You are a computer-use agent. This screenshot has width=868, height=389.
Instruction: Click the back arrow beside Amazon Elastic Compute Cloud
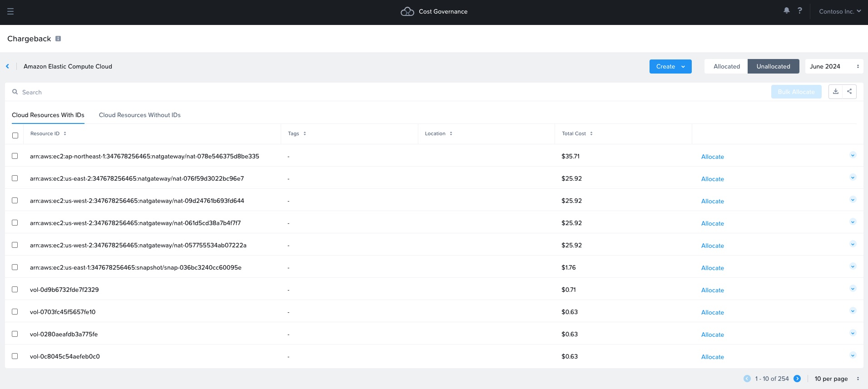click(8, 66)
